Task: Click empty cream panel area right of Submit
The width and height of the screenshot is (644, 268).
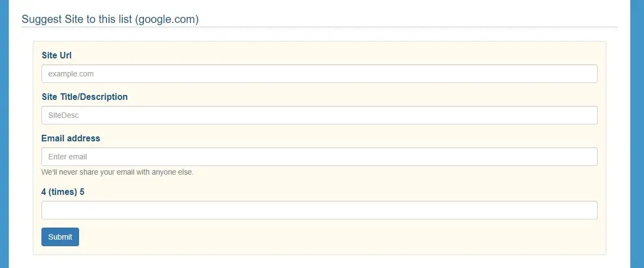Action: coord(327,237)
